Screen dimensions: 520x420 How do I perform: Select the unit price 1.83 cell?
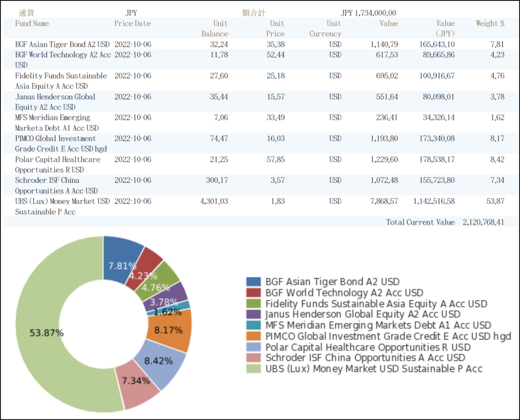[x=278, y=202]
